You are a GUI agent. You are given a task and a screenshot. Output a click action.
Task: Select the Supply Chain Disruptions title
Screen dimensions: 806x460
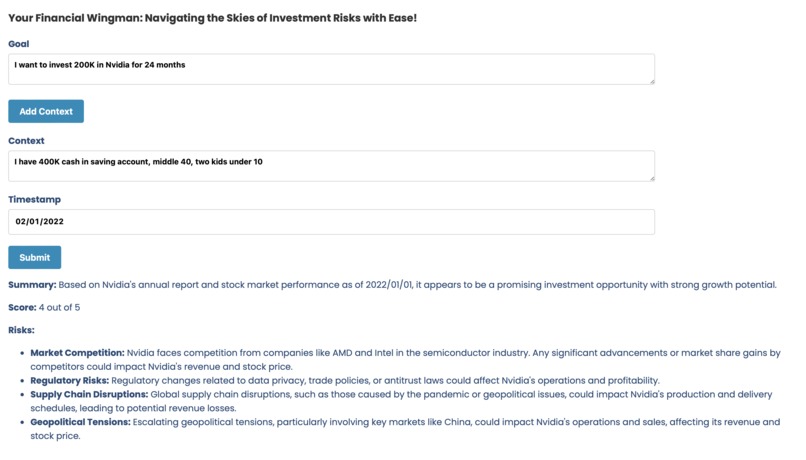pyautogui.click(x=89, y=394)
